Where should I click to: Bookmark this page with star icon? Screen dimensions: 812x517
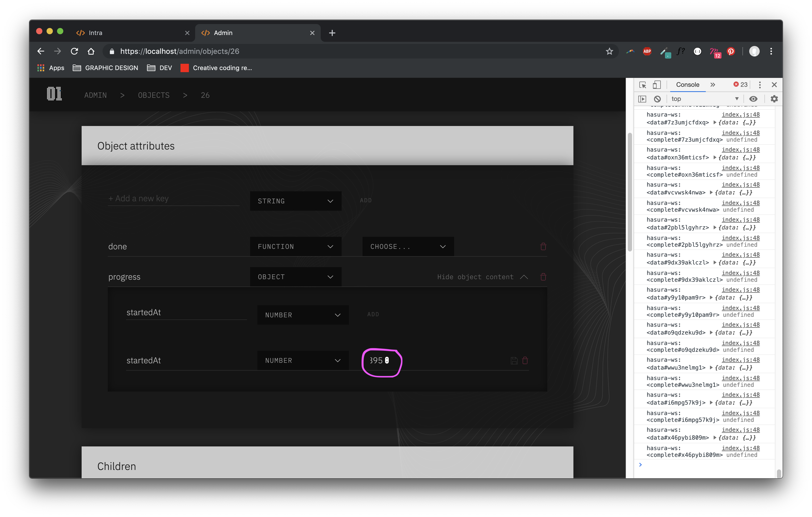[609, 51]
